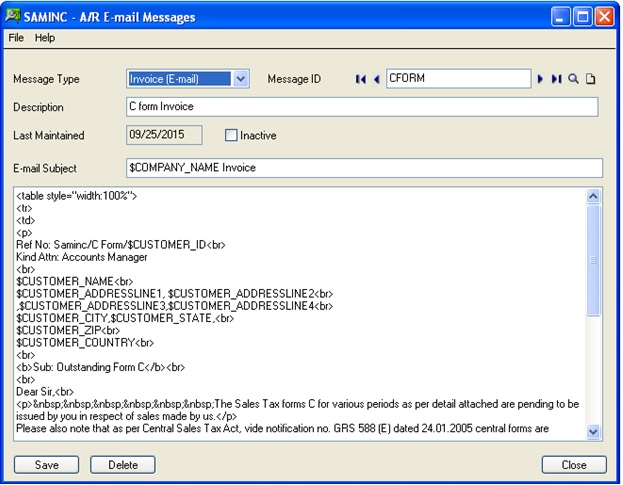The image size is (623, 485).
Task: Open the File menu
Action: 16,38
